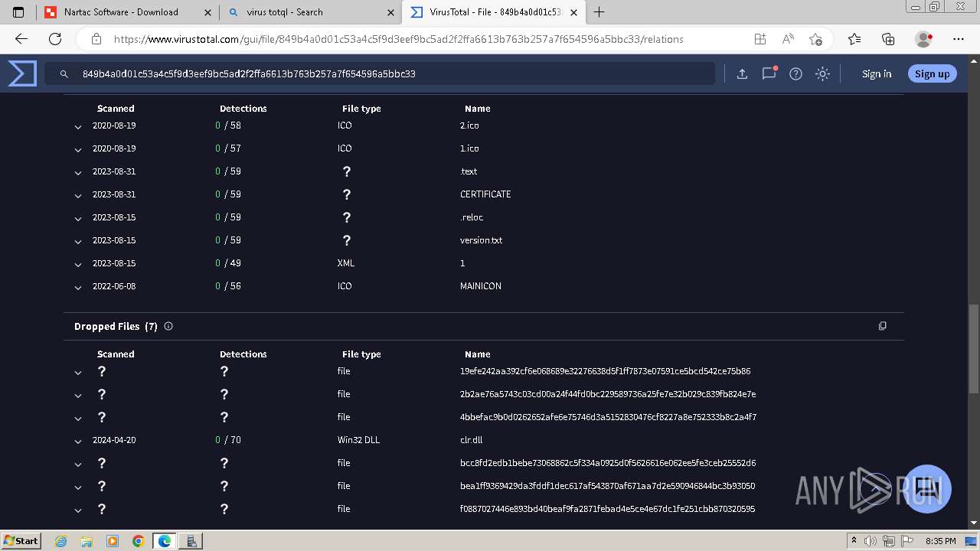Close the Nartac Software tab
The image size is (980, 551).
point(208,12)
